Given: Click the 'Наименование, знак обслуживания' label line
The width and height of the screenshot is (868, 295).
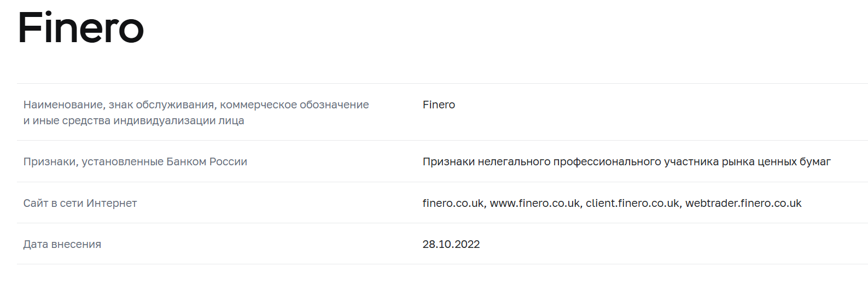Looking at the screenshot, I should coord(196,105).
